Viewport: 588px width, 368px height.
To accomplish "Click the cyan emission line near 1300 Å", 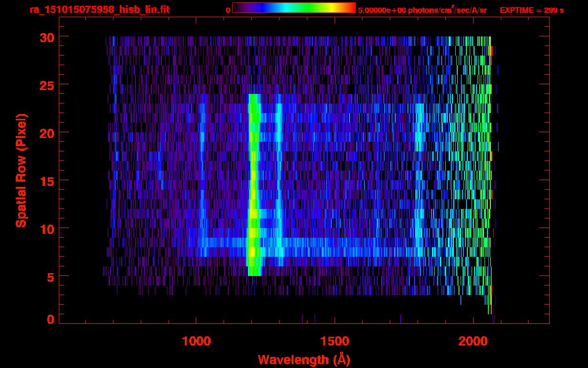I will coord(279,182).
